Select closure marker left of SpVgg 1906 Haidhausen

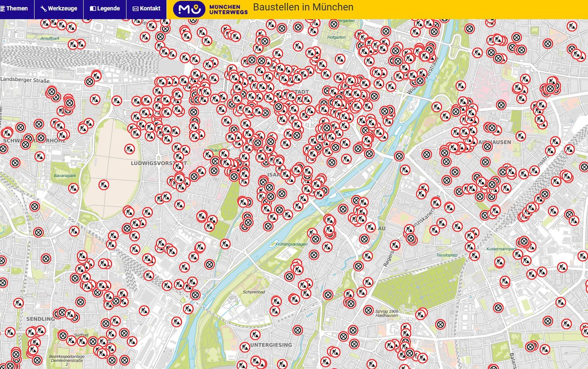[x=368, y=310]
